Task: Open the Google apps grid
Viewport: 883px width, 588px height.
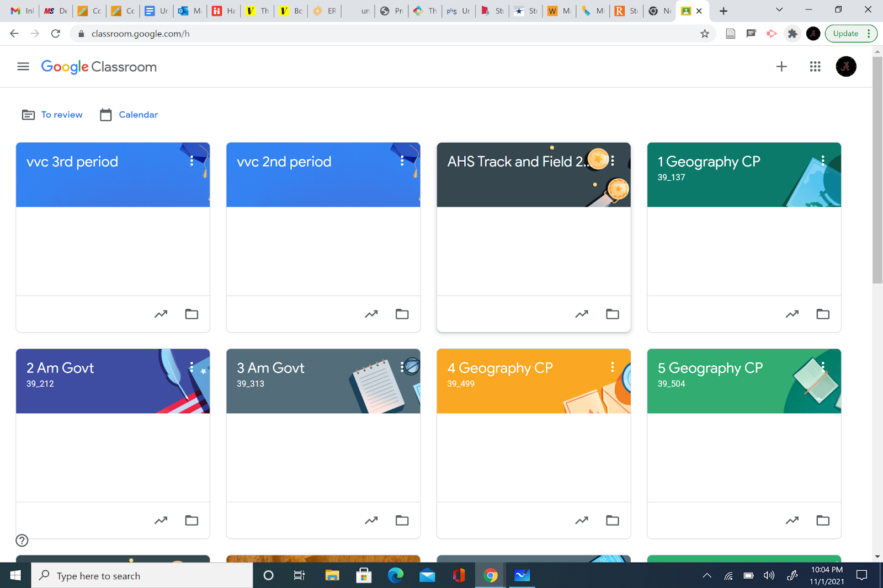Action: pos(815,67)
